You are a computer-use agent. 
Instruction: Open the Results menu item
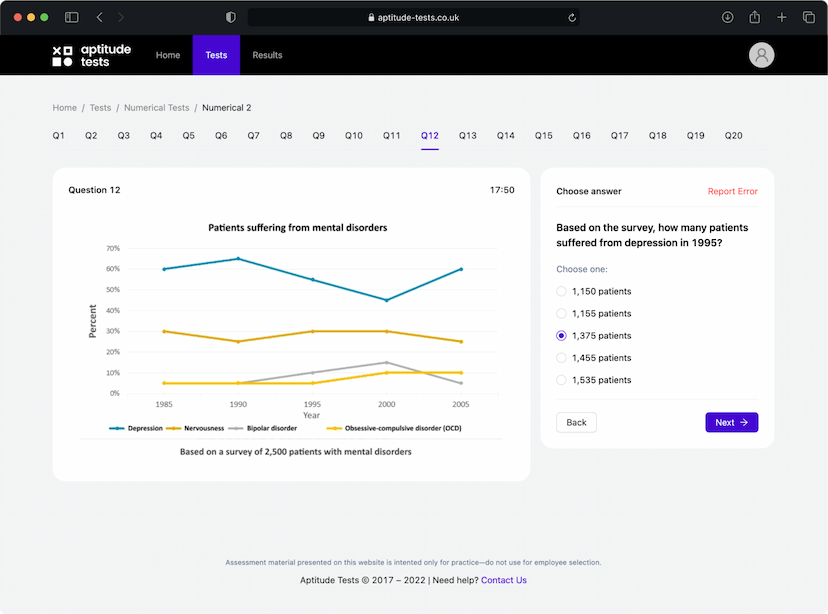267,55
